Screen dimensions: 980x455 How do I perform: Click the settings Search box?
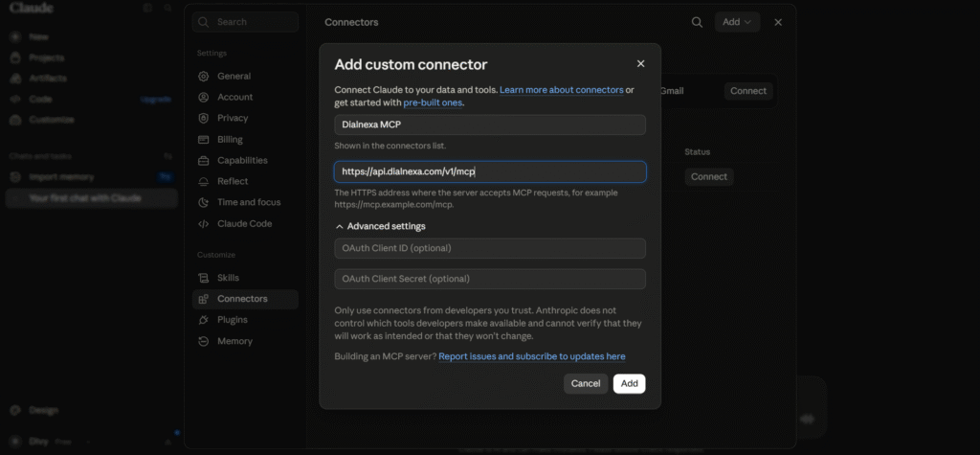pos(245,22)
